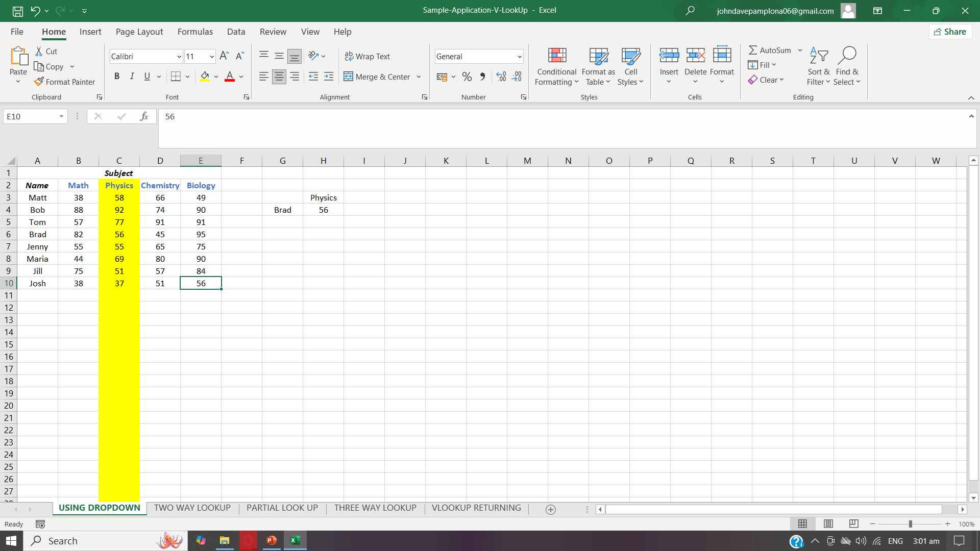Apply the yellow fill color swatch

click(205, 77)
